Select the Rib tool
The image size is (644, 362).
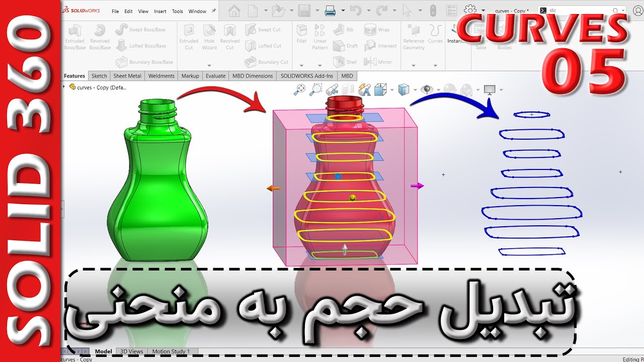pyautogui.click(x=344, y=30)
